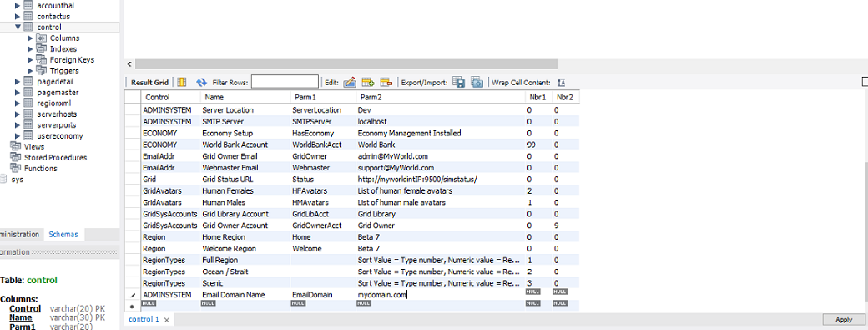Expand the contactus table node
This screenshot has width=868, height=330.
point(18,17)
